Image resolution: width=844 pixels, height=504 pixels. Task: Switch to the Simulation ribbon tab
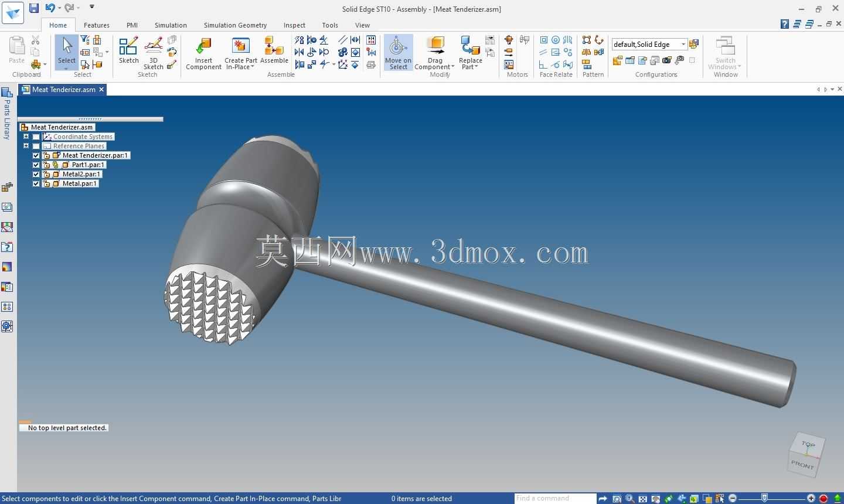point(171,25)
